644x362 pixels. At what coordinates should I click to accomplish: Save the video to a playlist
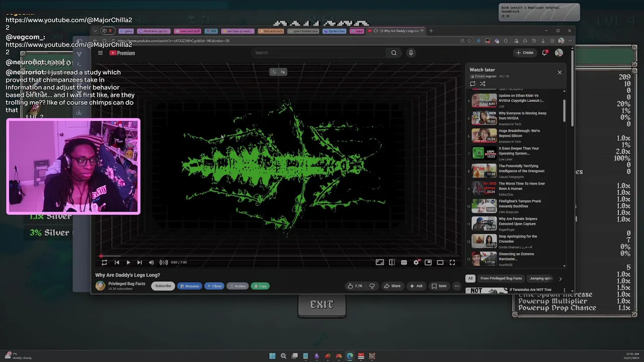point(439,286)
